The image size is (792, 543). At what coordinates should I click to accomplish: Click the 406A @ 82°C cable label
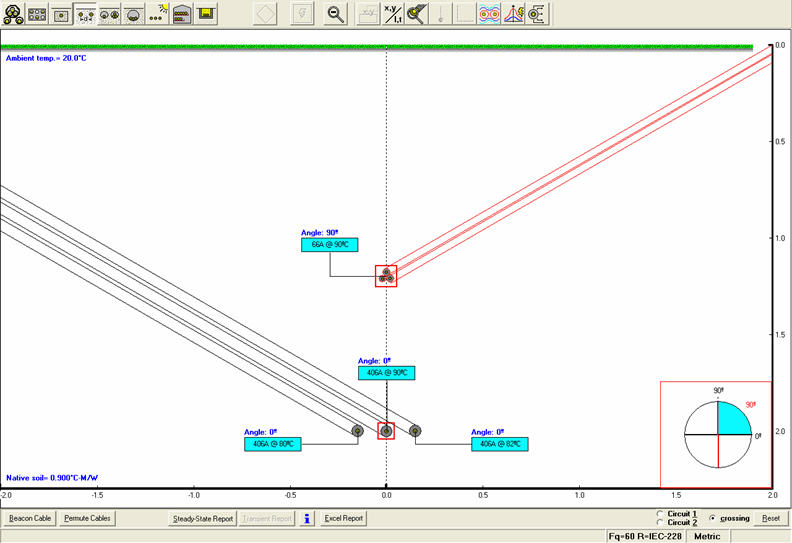tap(501, 444)
